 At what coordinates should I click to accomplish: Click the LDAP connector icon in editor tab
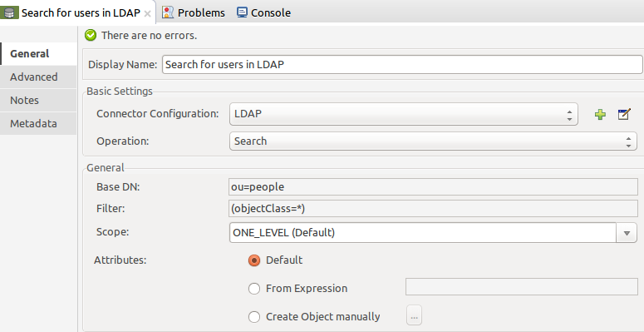9,12
